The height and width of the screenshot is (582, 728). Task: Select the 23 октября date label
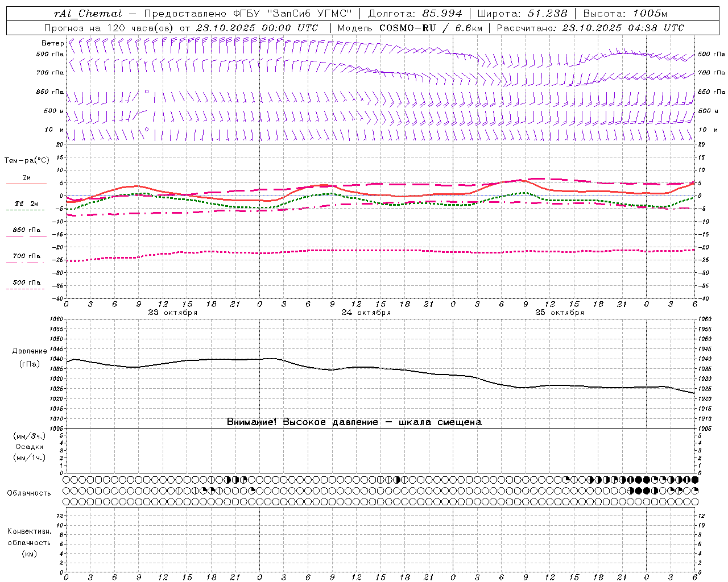pyautogui.click(x=173, y=312)
